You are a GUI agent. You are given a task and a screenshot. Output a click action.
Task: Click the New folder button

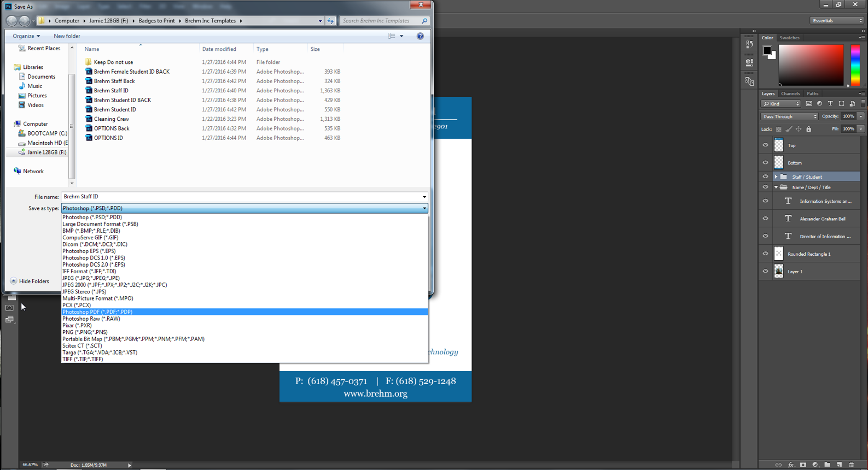coord(67,36)
